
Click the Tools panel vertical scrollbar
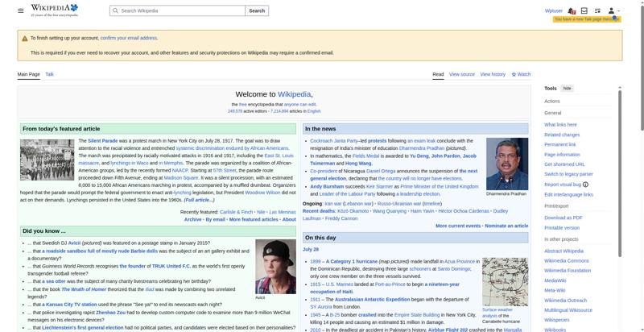tap(620, 172)
